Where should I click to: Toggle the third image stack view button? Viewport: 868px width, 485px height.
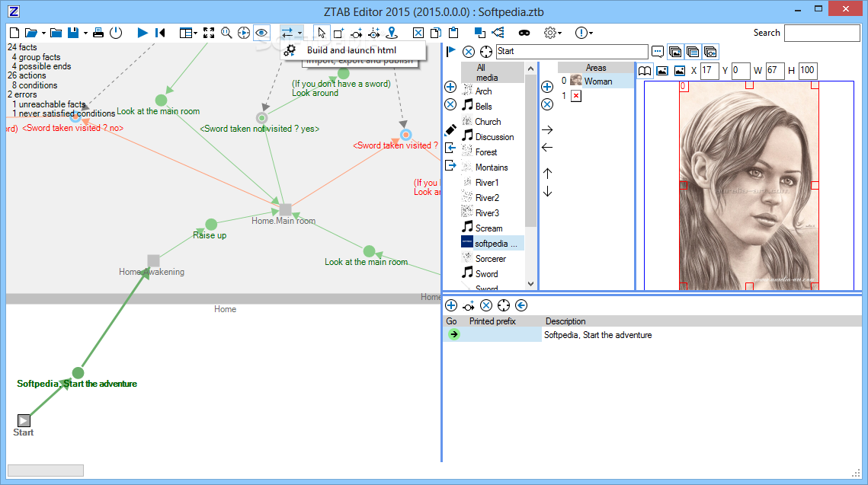[x=710, y=52]
